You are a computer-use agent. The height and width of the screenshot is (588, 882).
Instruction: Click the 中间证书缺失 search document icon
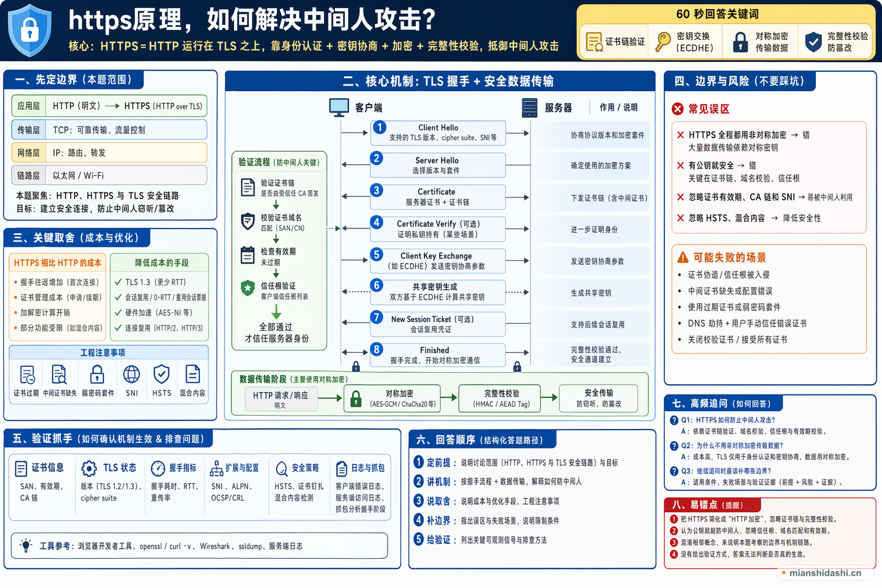[59, 374]
